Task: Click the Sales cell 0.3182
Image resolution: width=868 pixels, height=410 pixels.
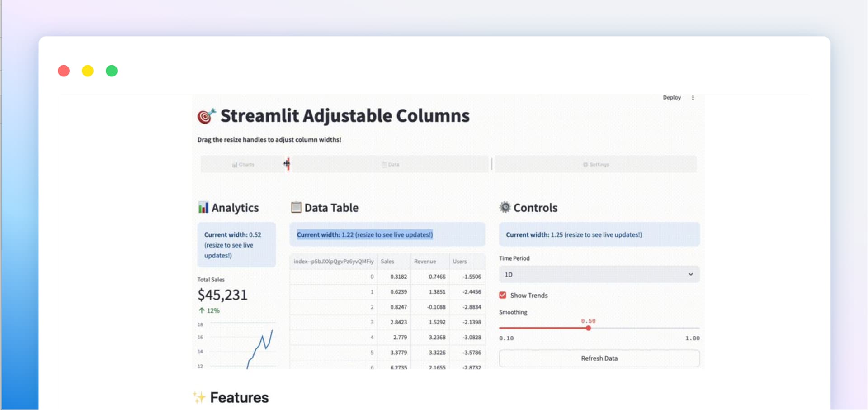Action: [394, 277]
